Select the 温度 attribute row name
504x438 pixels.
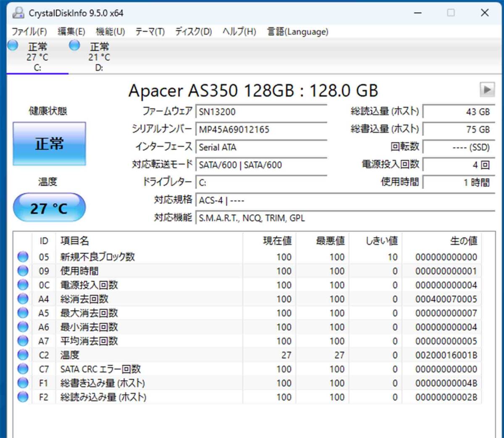point(70,355)
